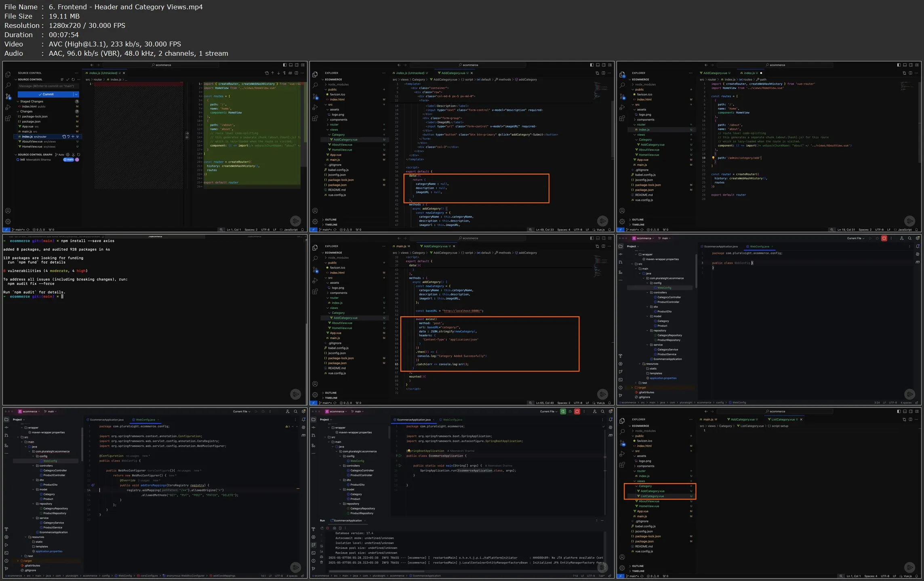This screenshot has width=924, height=581.
Task: Open Terminal tool icon in empty WebConfig frame
Action: tap(621, 380)
